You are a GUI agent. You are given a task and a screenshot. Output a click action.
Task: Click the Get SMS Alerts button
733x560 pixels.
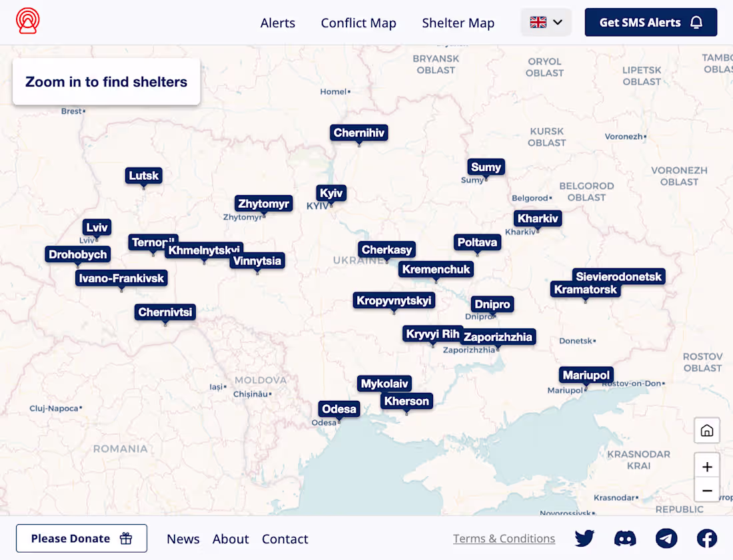pos(650,22)
